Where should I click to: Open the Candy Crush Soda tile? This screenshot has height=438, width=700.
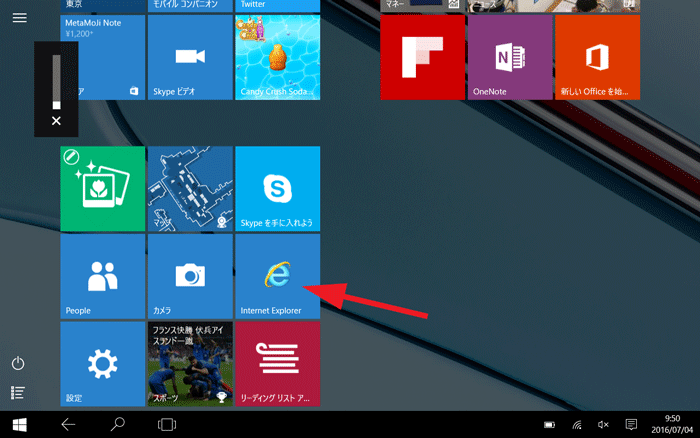(x=277, y=57)
